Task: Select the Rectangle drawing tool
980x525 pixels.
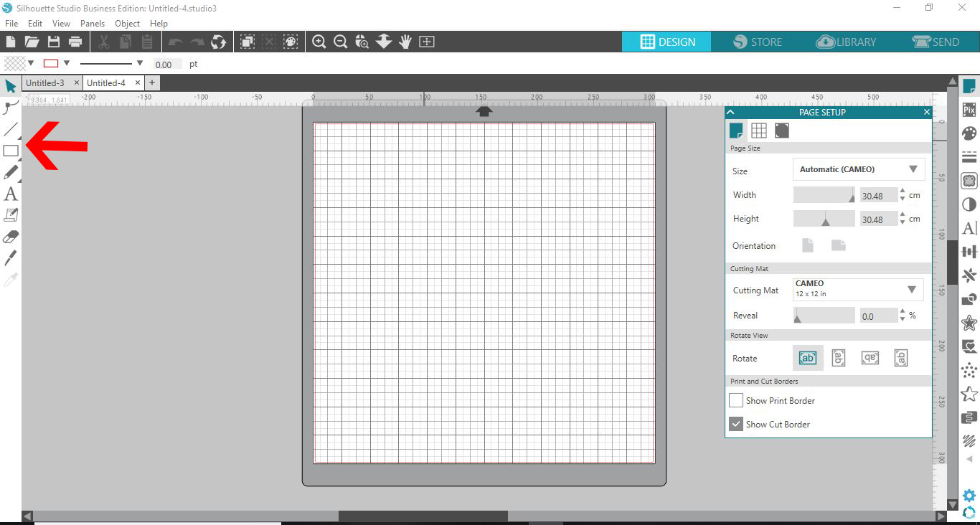Action: 11,151
